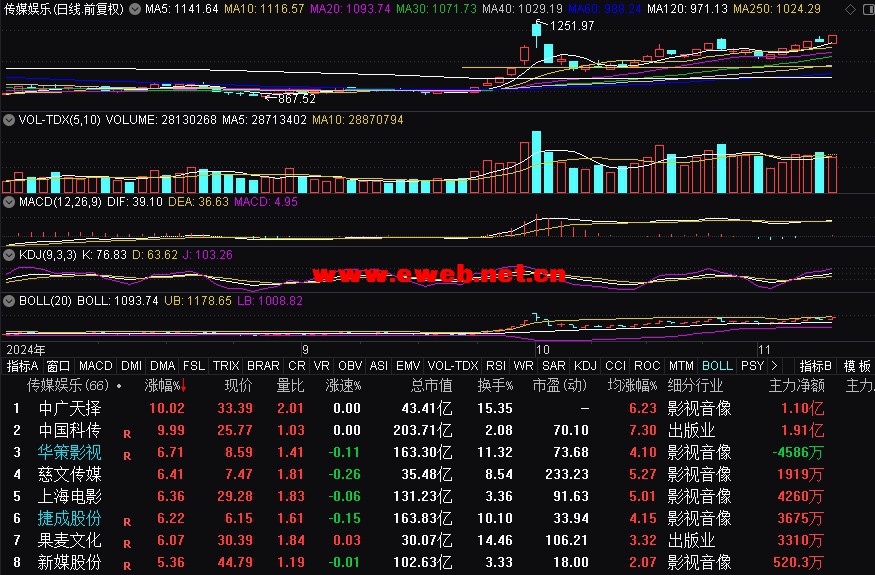The width and height of the screenshot is (875, 575).
Task: Select the 窗口 tab
Action: coord(58,366)
